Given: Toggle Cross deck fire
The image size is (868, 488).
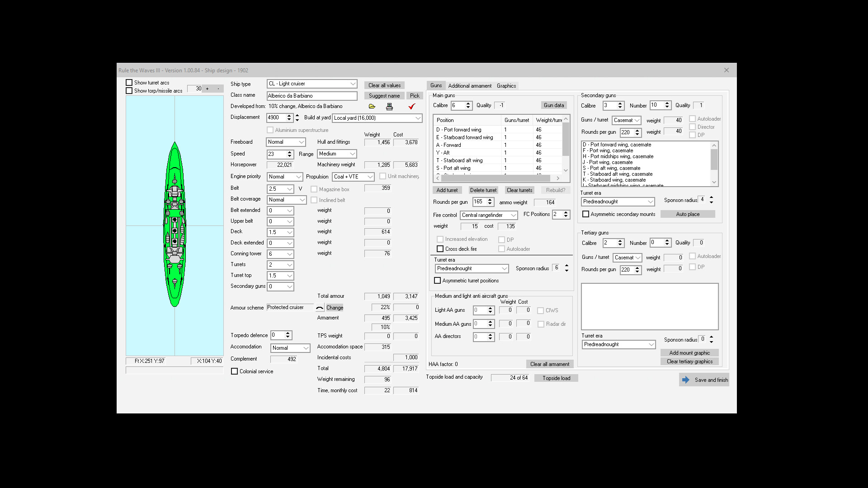Looking at the screenshot, I should 440,249.
